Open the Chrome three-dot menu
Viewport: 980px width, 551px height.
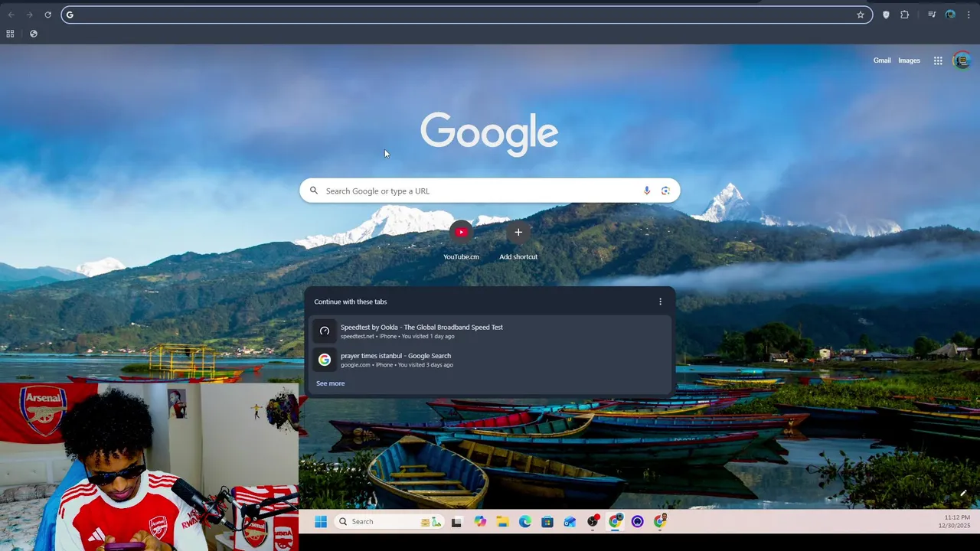(969, 15)
